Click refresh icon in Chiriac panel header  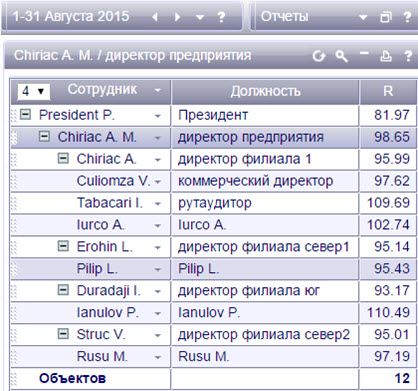click(x=319, y=56)
